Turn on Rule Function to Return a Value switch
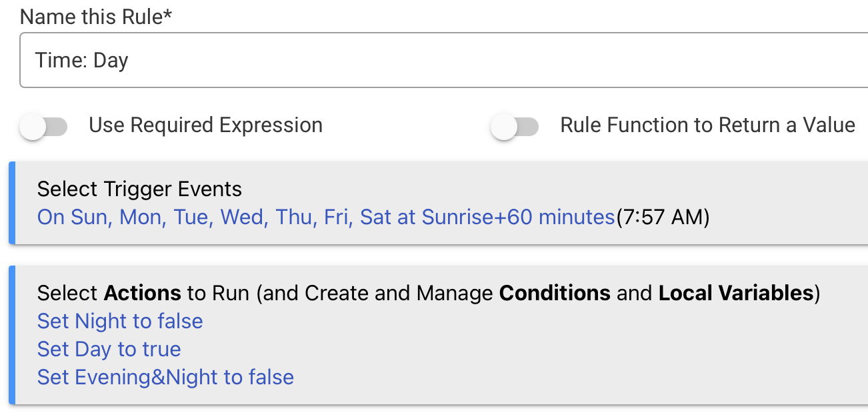868x419 pixels. click(515, 126)
